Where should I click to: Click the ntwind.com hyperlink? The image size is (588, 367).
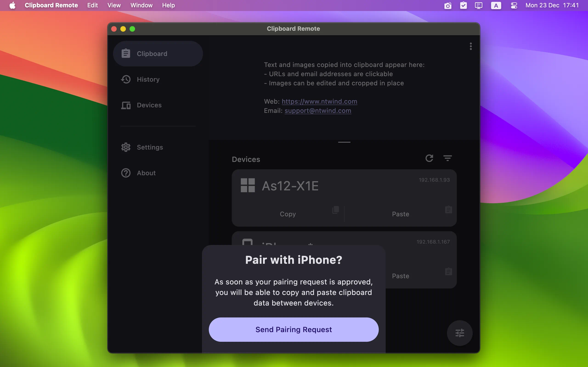click(x=319, y=101)
